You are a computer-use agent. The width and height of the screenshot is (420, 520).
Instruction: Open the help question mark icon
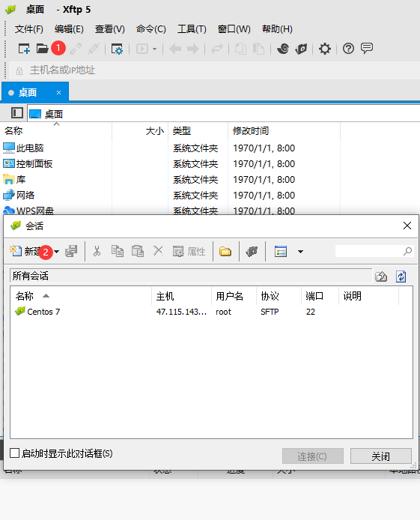click(x=348, y=49)
